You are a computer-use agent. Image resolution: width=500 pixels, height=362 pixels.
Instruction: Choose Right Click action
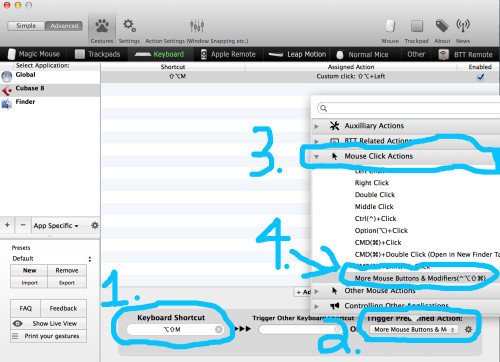point(372,183)
